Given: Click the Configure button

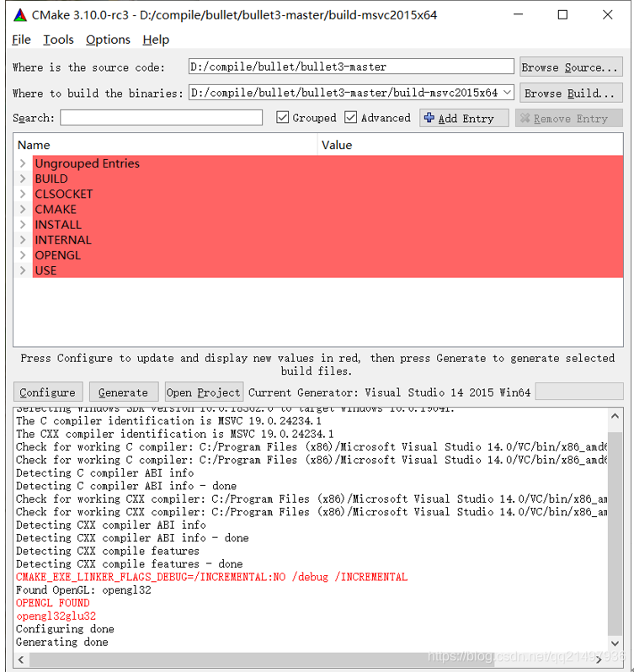Looking at the screenshot, I should tap(48, 392).
